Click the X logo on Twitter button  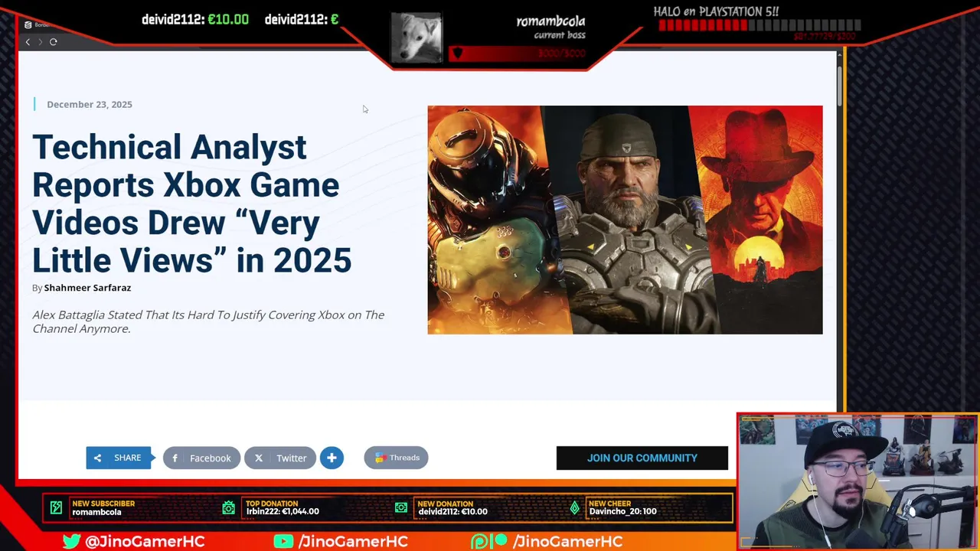[259, 458]
